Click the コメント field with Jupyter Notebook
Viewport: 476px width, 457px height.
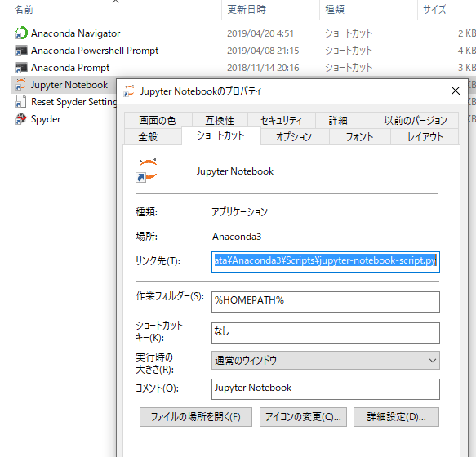tap(326, 389)
